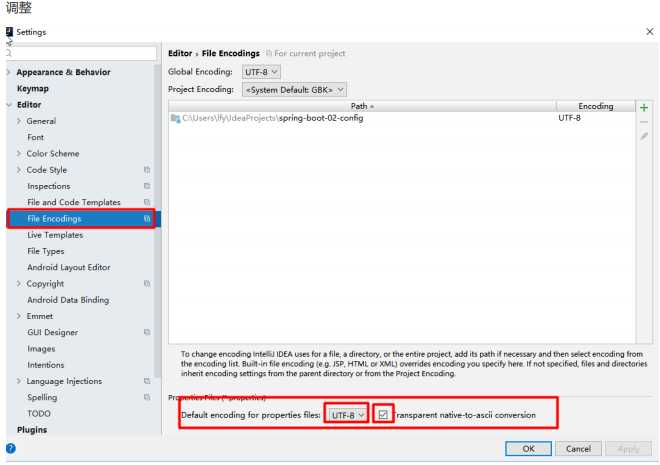Open the Project Encoding dropdown
Viewport: 660px width, 465px height.
294,90
